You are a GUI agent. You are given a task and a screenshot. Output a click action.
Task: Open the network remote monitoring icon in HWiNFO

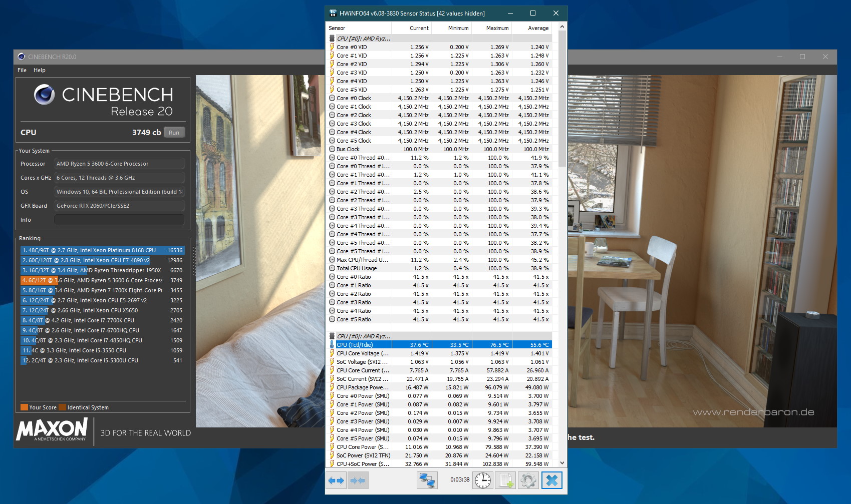427,480
